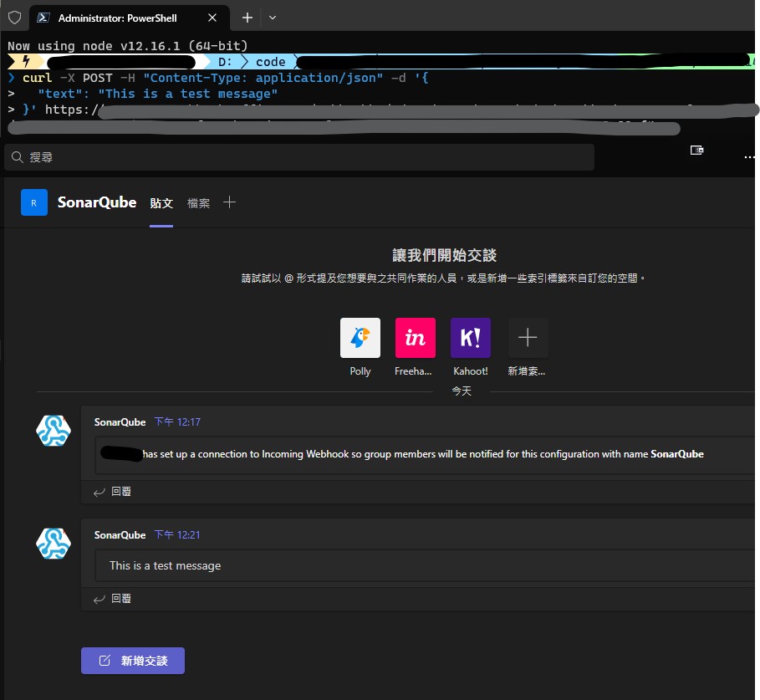The height and width of the screenshot is (700, 760).
Task: Switch to the 檔案 tab
Action: pos(199,203)
